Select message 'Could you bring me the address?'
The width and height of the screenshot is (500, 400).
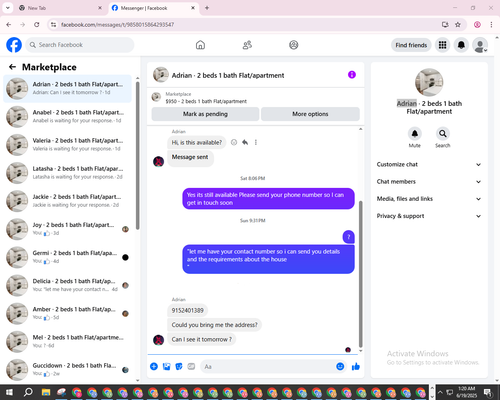tap(214, 325)
